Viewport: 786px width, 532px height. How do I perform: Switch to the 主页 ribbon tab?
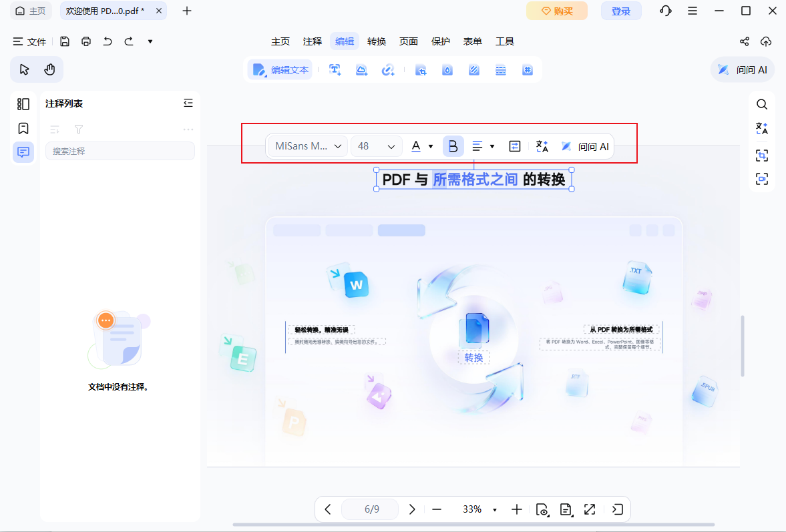[x=280, y=41]
